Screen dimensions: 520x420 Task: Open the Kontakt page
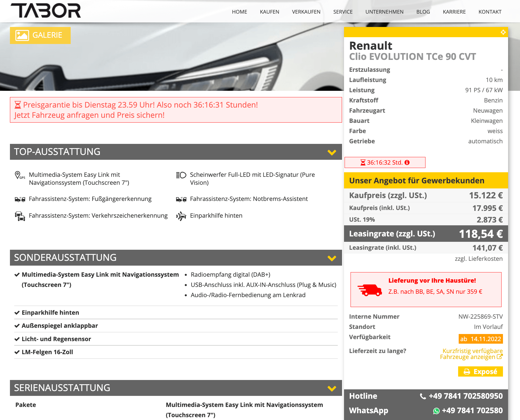click(x=490, y=12)
